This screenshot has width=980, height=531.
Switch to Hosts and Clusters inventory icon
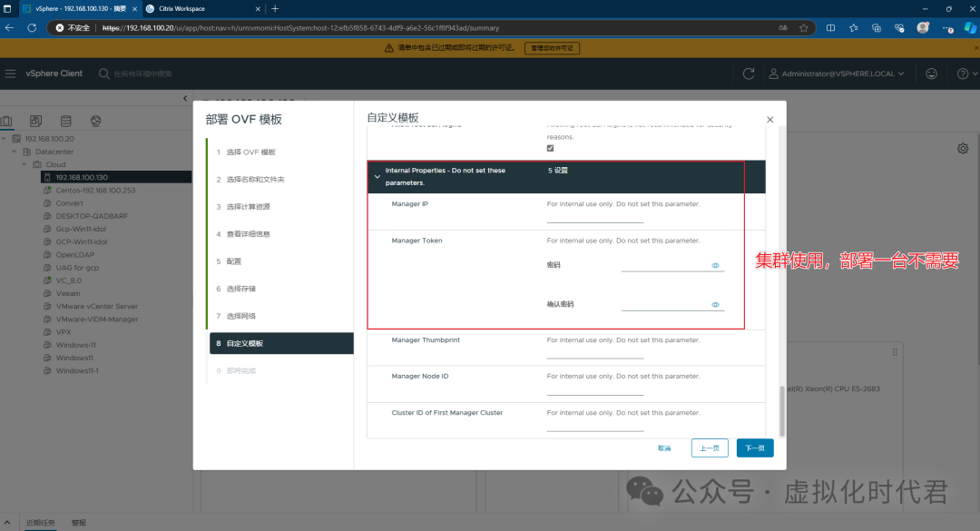pos(7,122)
